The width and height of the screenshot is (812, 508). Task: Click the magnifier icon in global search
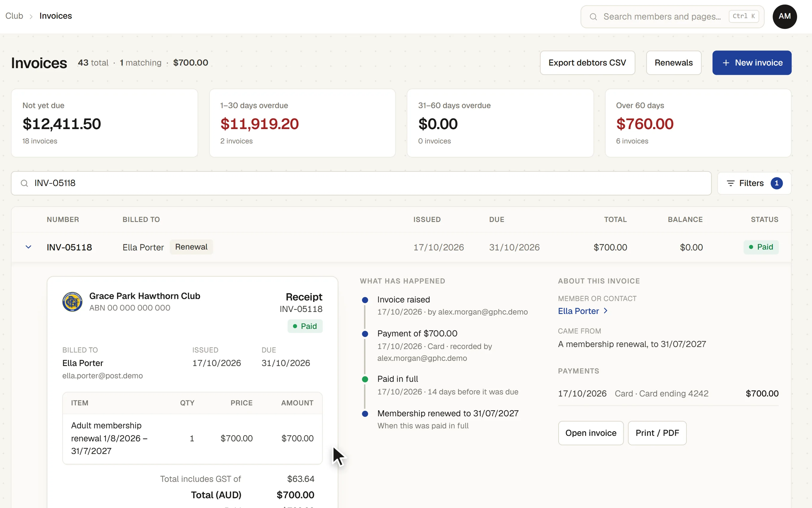[x=593, y=17]
